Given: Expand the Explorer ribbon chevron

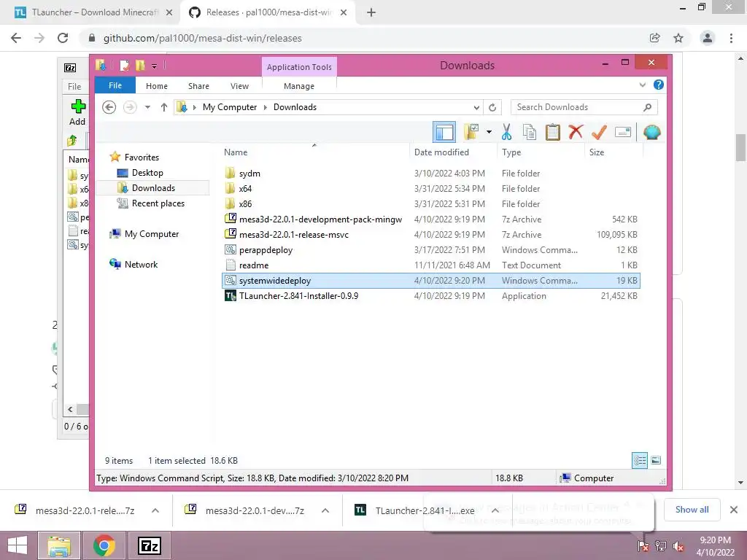Looking at the screenshot, I should click(x=642, y=85).
